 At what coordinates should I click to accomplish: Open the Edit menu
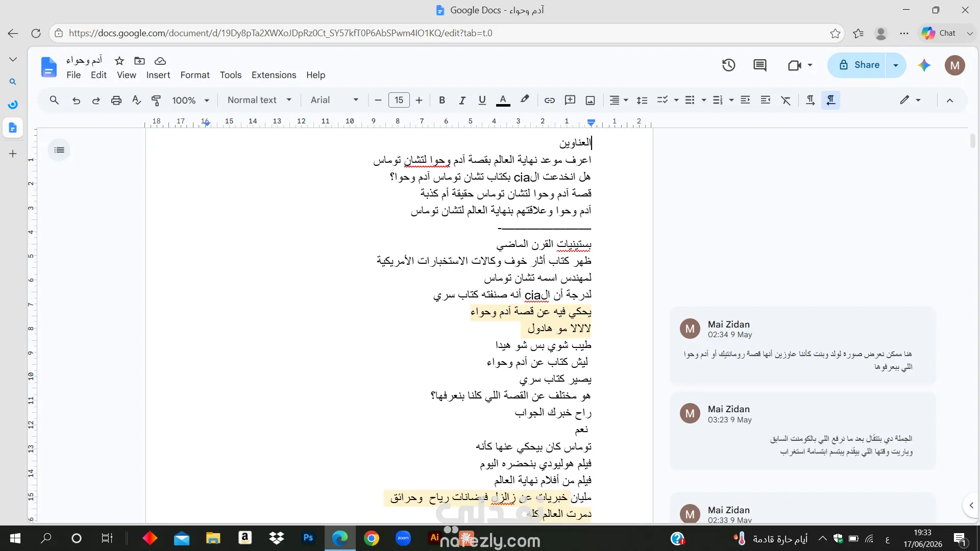99,75
